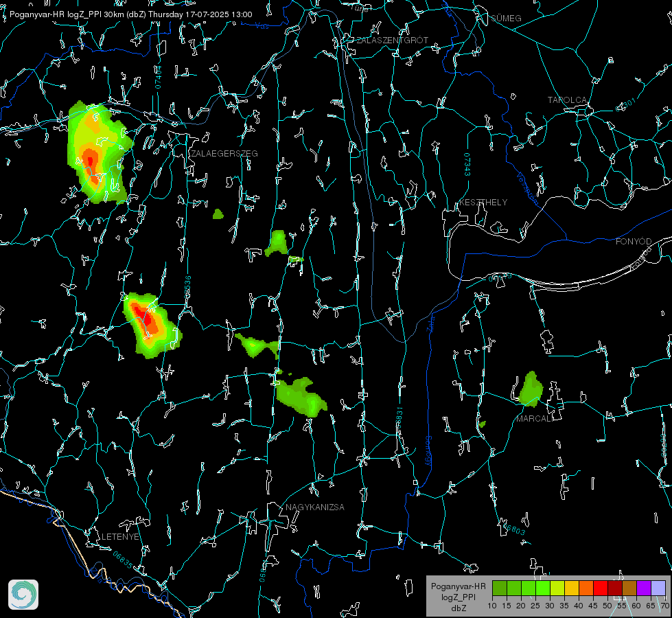Select the bright red 45–50 dBZ legend swatch
Screen dimensions: 672x618
[x=601, y=588]
